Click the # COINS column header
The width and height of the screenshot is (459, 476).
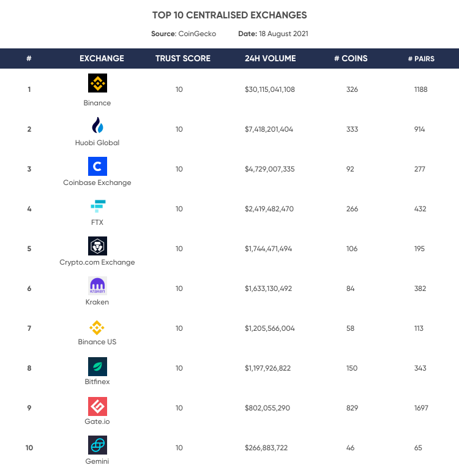(351, 58)
